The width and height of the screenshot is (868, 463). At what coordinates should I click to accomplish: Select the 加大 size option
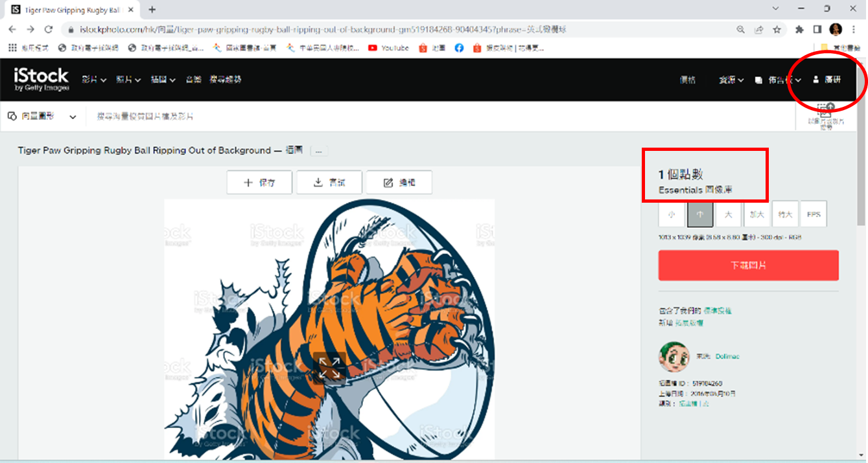point(757,214)
